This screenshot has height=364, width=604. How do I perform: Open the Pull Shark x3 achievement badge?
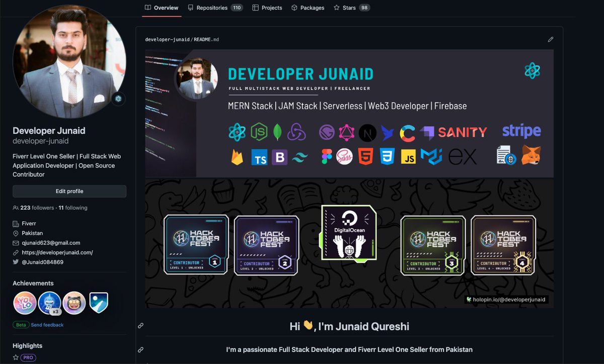pyautogui.click(x=49, y=303)
